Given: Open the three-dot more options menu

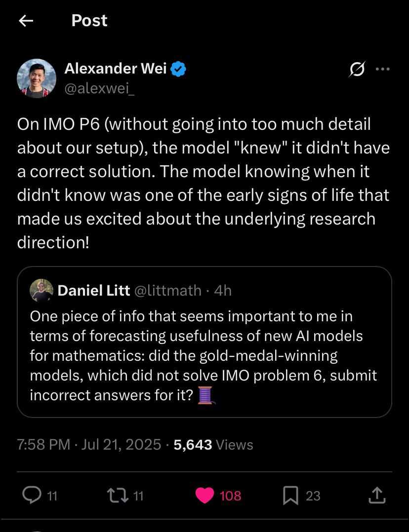Looking at the screenshot, I should point(382,70).
